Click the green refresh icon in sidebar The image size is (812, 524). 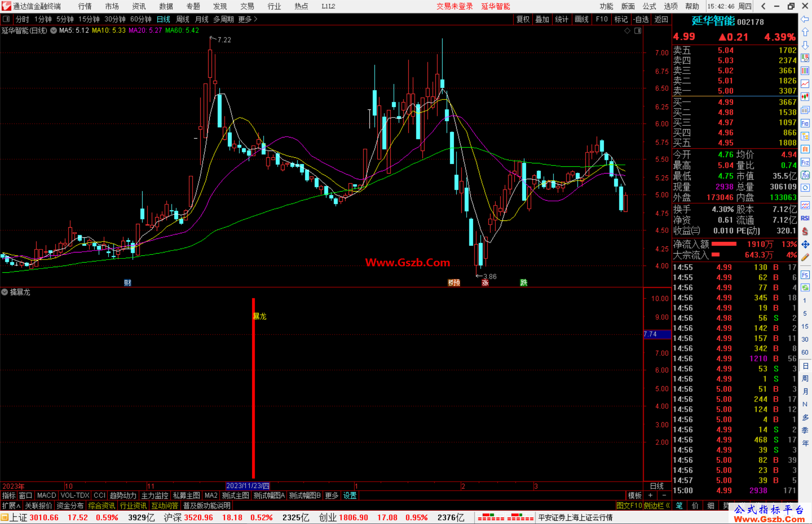pos(805,288)
